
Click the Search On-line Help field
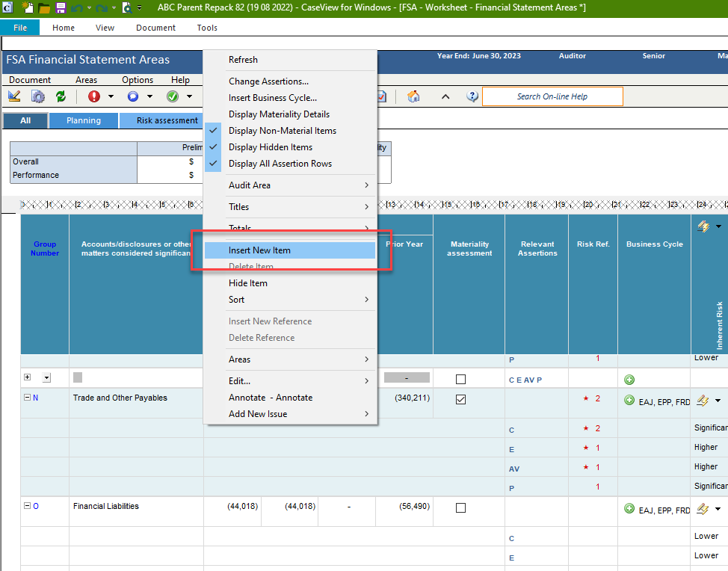(552, 96)
